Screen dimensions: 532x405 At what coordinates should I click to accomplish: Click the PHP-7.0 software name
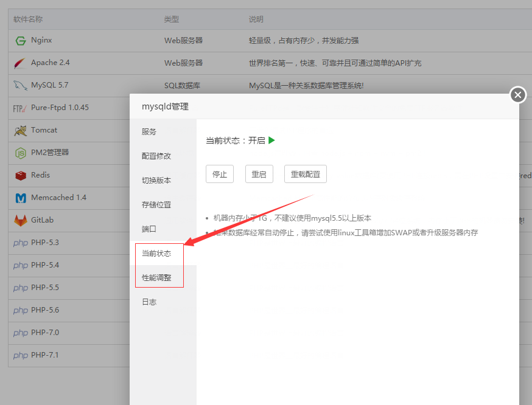[x=45, y=333]
